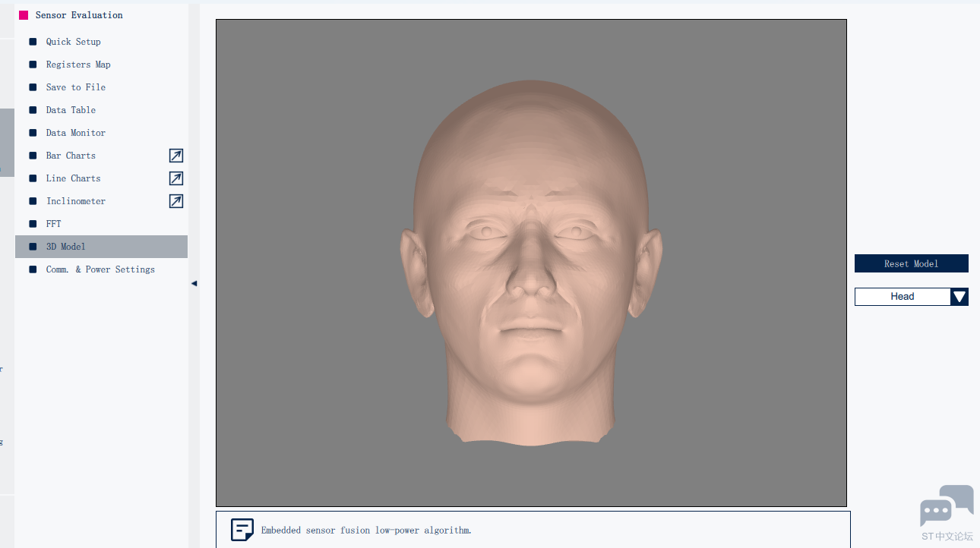This screenshot has height=548, width=980.
Task: Click the Reset Model button
Action: click(x=912, y=263)
